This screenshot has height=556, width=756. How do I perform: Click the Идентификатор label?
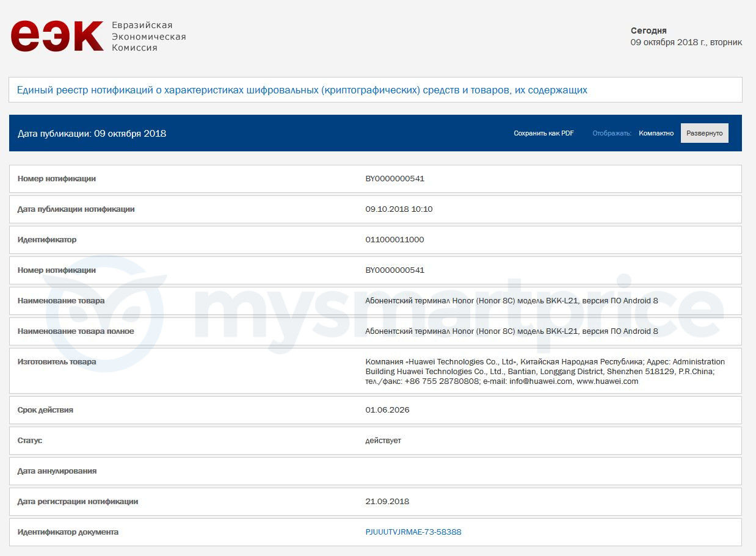click(47, 240)
